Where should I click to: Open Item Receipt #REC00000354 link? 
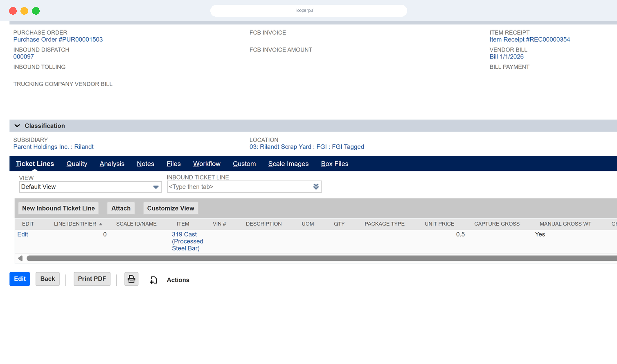(530, 40)
